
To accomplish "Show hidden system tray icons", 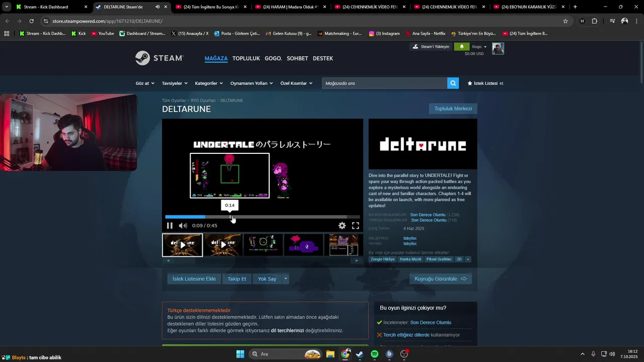I will (583, 354).
